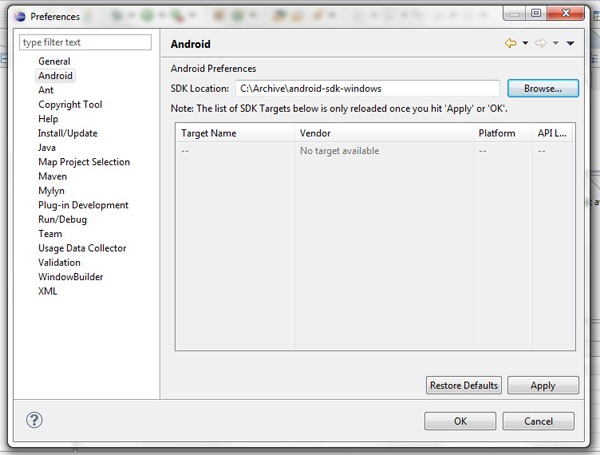Apply the Android preferences
600x455 pixels.
click(x=543, y=385)
